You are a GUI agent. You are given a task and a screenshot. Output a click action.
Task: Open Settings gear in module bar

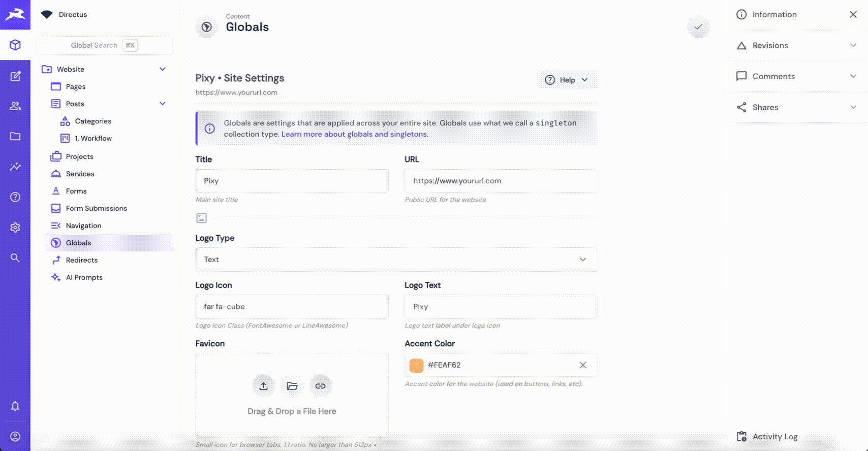(x=15, y=228)
